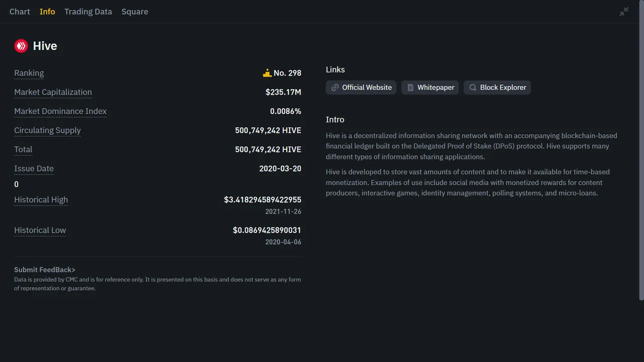Click the $0.0869425890031 low value
The image size is (644, 362).
(267, 230)
